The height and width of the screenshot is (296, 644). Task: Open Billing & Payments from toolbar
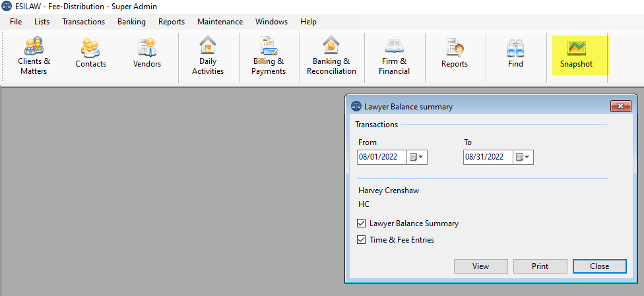269,56
